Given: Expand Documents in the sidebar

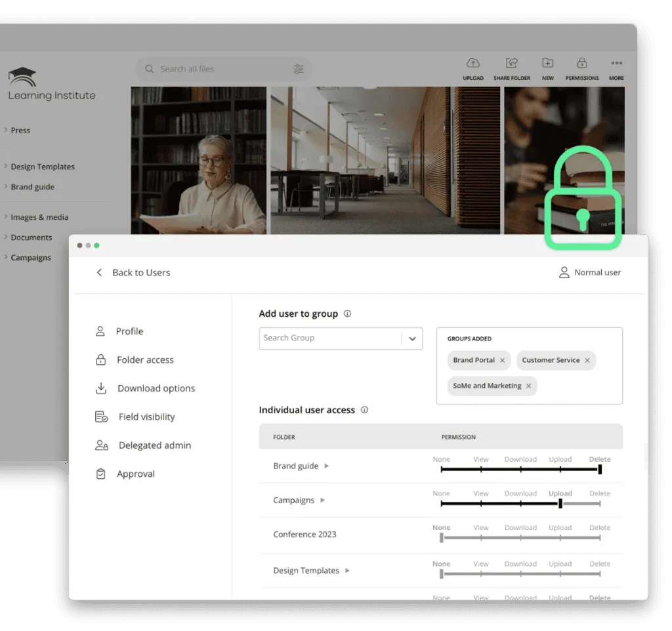Looking at the screenshot, I should (x=5, y=237).
